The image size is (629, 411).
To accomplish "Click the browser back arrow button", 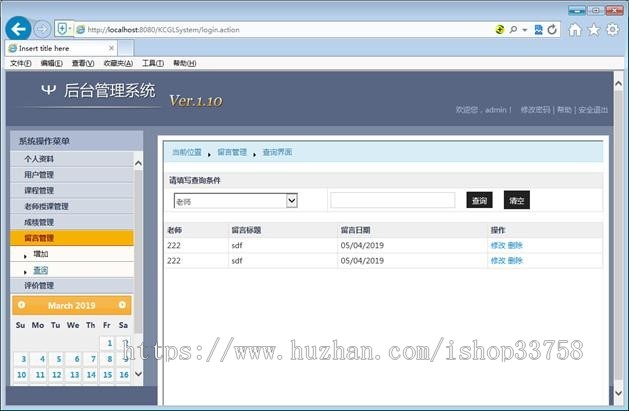I will (18, 28).
